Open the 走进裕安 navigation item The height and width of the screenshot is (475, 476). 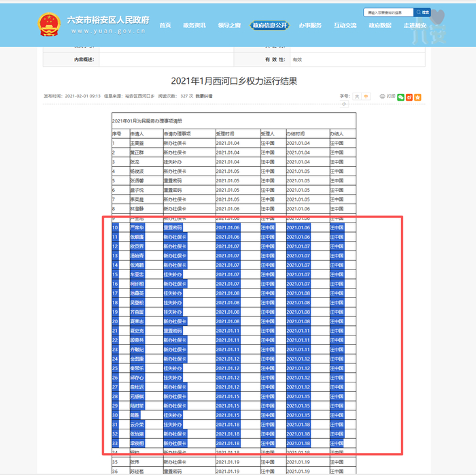click(415, 25)
